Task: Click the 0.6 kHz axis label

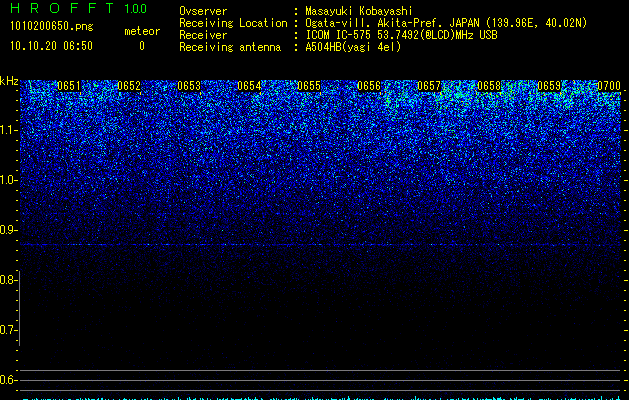Action: pyautogui.click(x=7, y=380)
